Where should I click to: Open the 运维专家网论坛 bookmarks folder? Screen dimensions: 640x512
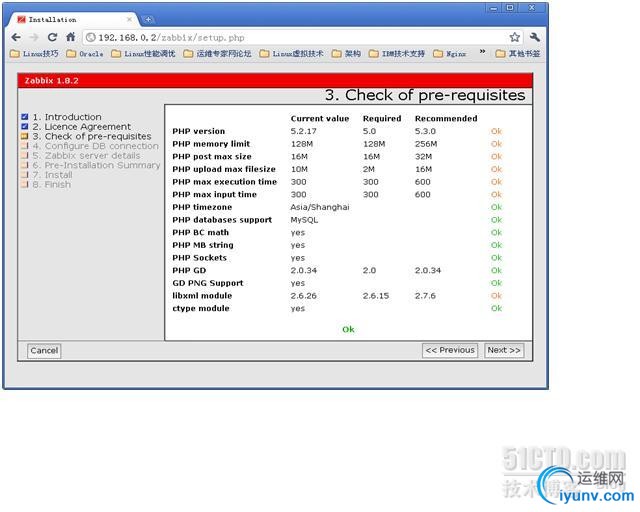point(217,53)
